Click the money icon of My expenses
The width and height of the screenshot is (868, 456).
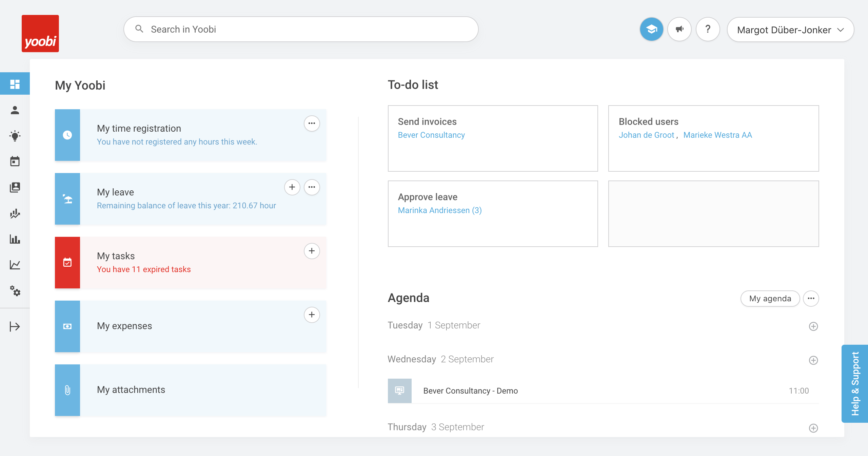(x=67, y=326)
